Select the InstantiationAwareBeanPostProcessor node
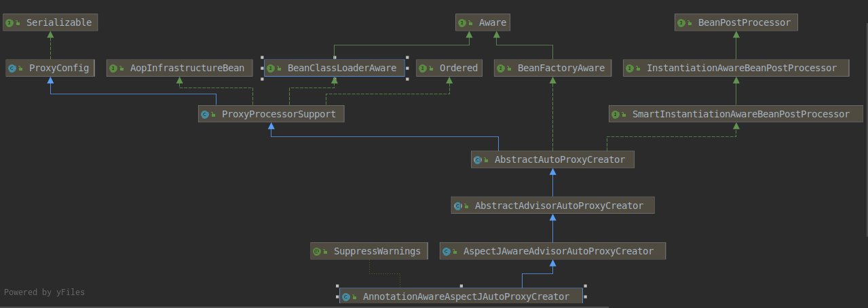Screen dimensions: 868x308 [x=741, y=69]
